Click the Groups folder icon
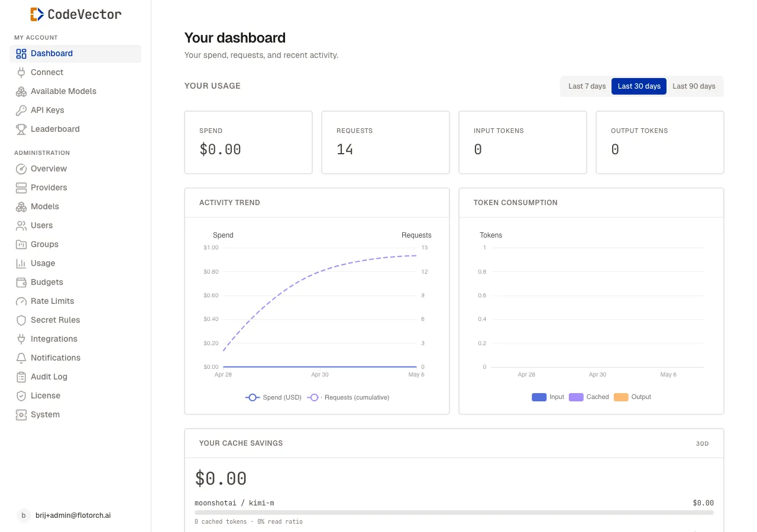The image size is (757, 532). click(x=21, y=245)
